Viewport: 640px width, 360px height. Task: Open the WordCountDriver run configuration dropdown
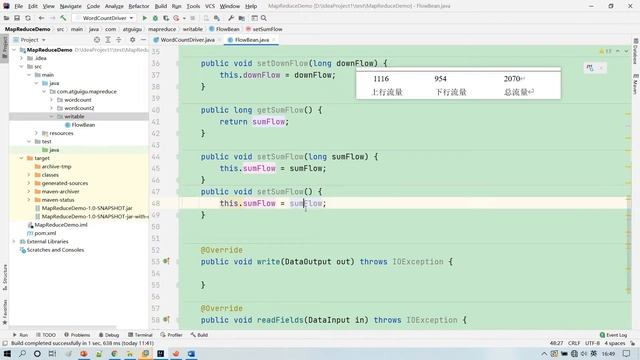pyautogui.click(x=104, y=18)
